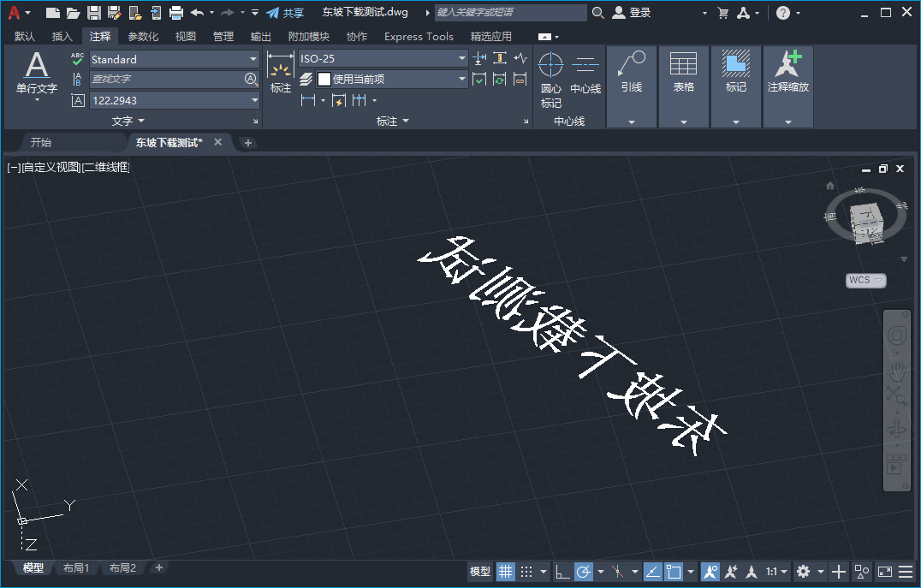Select the 输出 ribbon tab
The width and height of the screenshot is (921, 588).
pyautogui.click(x=261, y=37)
